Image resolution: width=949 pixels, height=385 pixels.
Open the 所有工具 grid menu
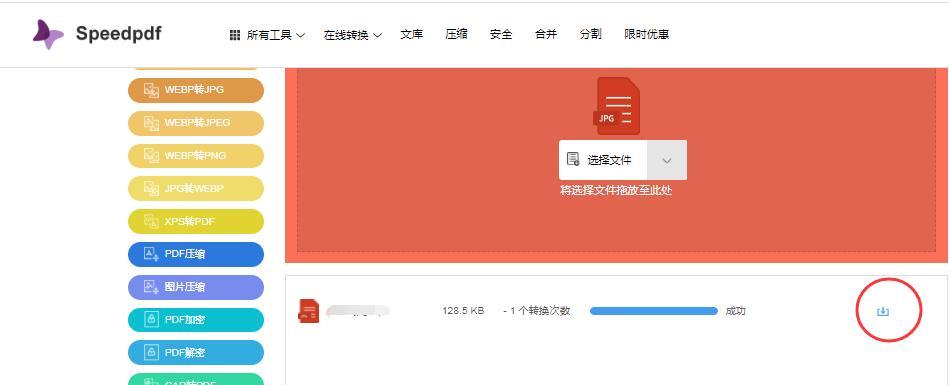267,35
